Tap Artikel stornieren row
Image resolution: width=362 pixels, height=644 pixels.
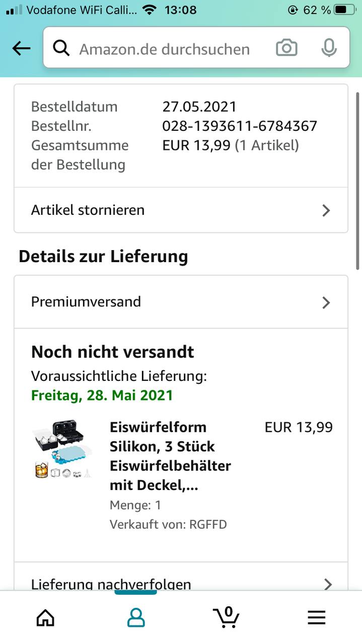[x=181, y=210]
